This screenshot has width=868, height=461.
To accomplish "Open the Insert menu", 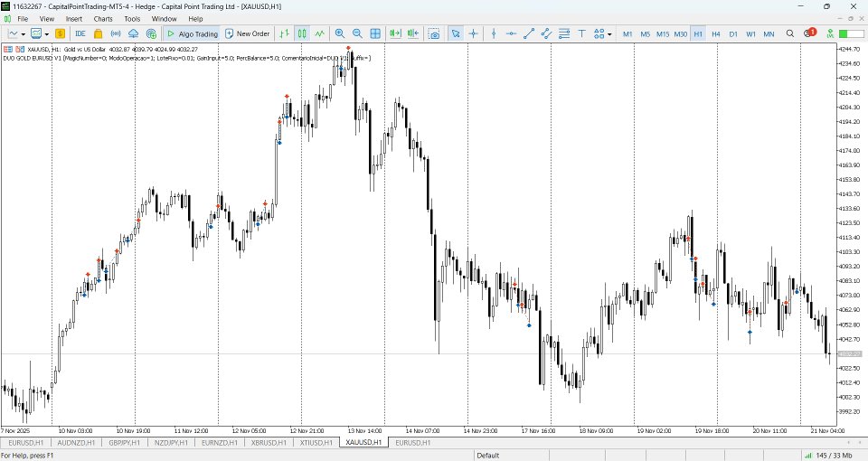I will [73, 19].
